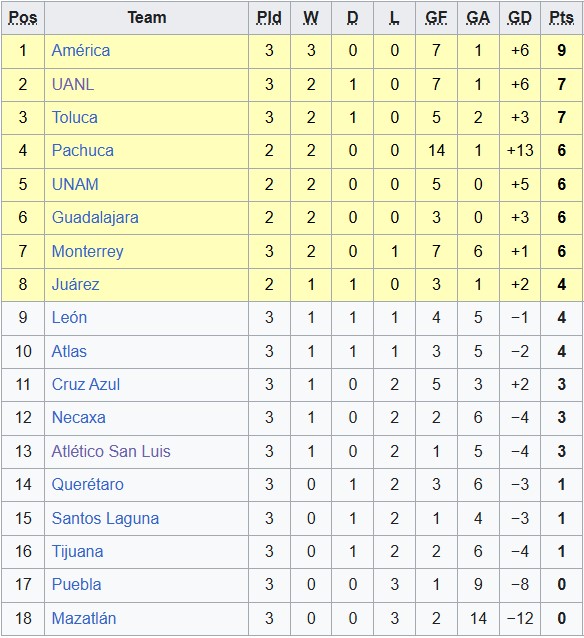This screenshot has width=584, height=638.
Task: Open the América team link
Action: click(81, 51)
